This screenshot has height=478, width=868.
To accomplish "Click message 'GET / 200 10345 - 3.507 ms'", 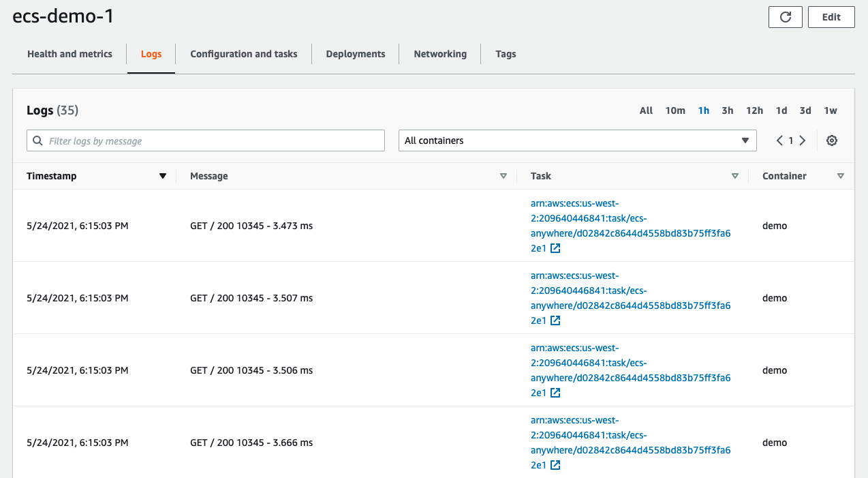I will point(251,298).
